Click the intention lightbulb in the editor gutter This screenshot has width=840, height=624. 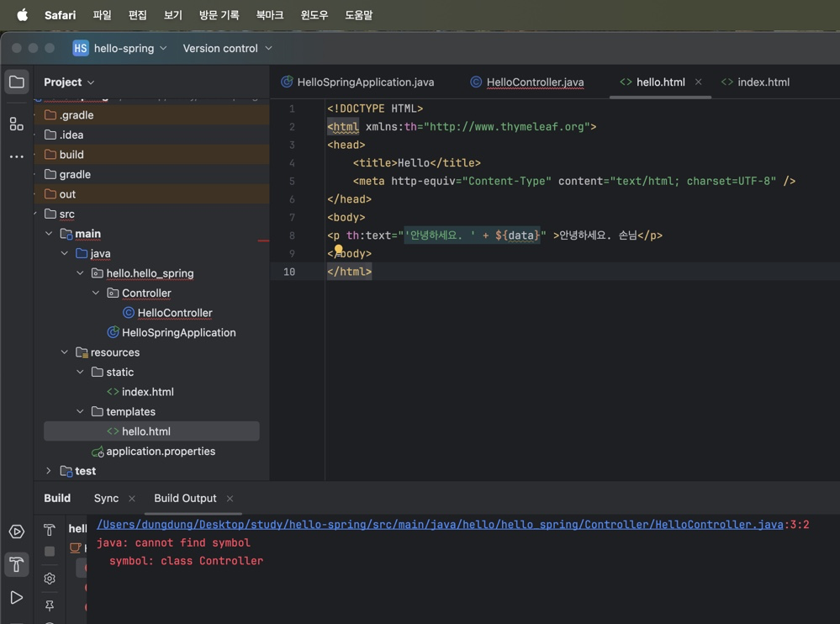(x=339, y=249)
